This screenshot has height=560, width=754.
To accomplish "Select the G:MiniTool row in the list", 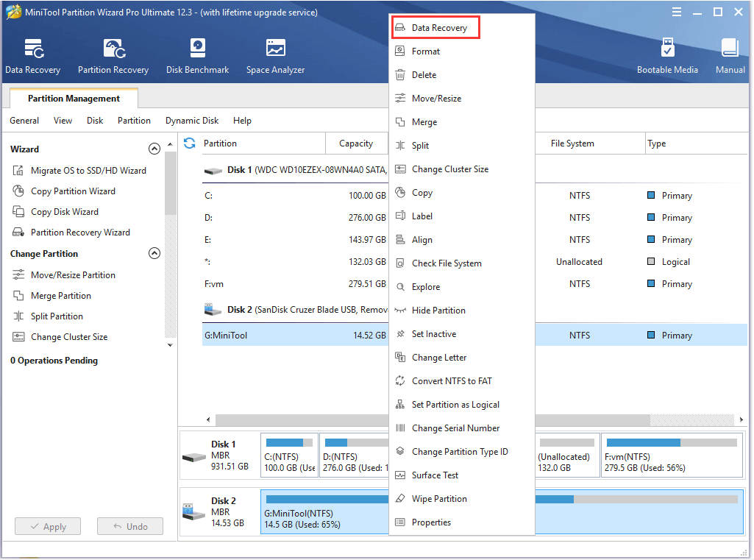I will (475, 335).
